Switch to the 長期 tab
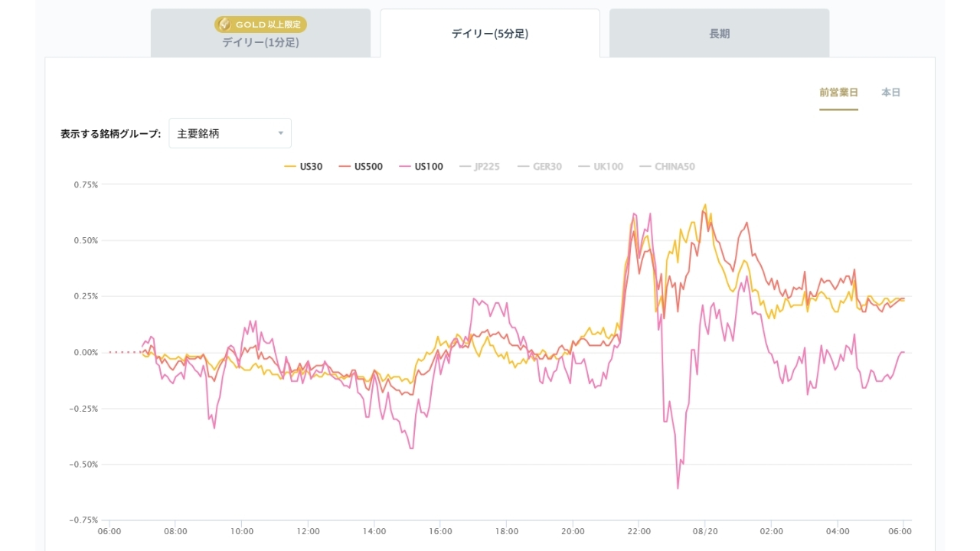 pyautogui.click(x=720, y=33)
